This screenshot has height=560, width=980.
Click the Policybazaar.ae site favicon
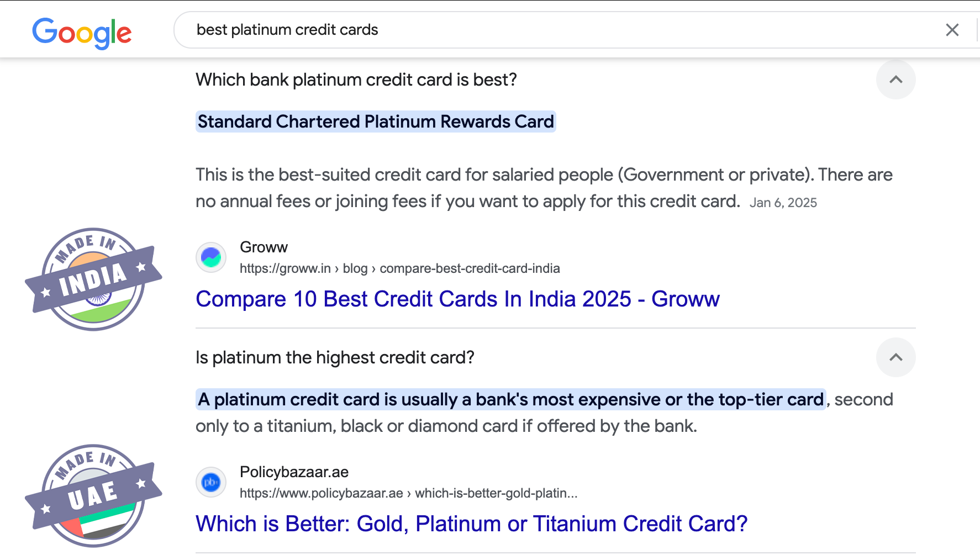pos(211,482)
